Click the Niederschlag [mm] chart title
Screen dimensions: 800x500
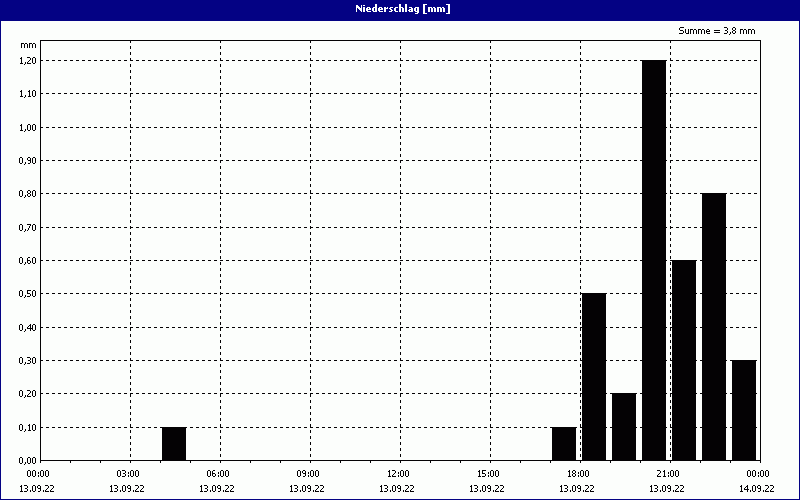point(400,9)
